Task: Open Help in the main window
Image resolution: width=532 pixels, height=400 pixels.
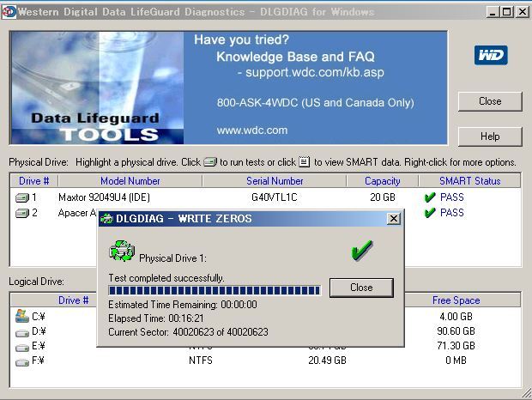Action: pos(490,136)
